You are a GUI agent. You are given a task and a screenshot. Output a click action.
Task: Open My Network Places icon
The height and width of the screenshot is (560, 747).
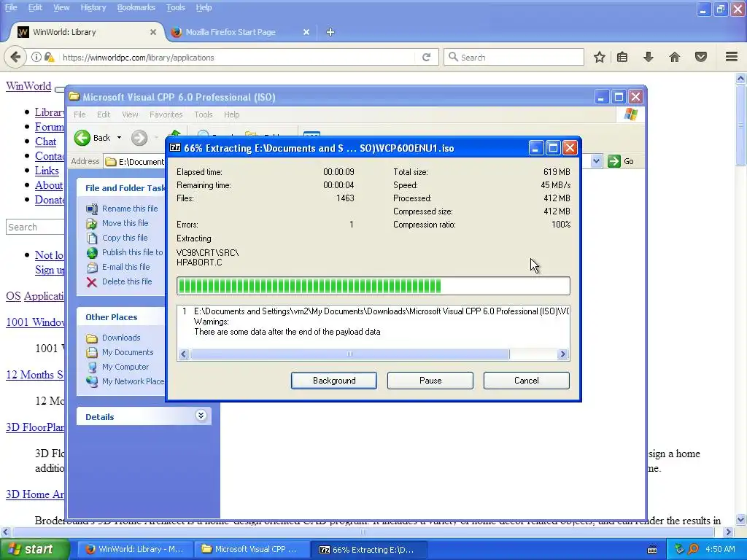[91, 381]
